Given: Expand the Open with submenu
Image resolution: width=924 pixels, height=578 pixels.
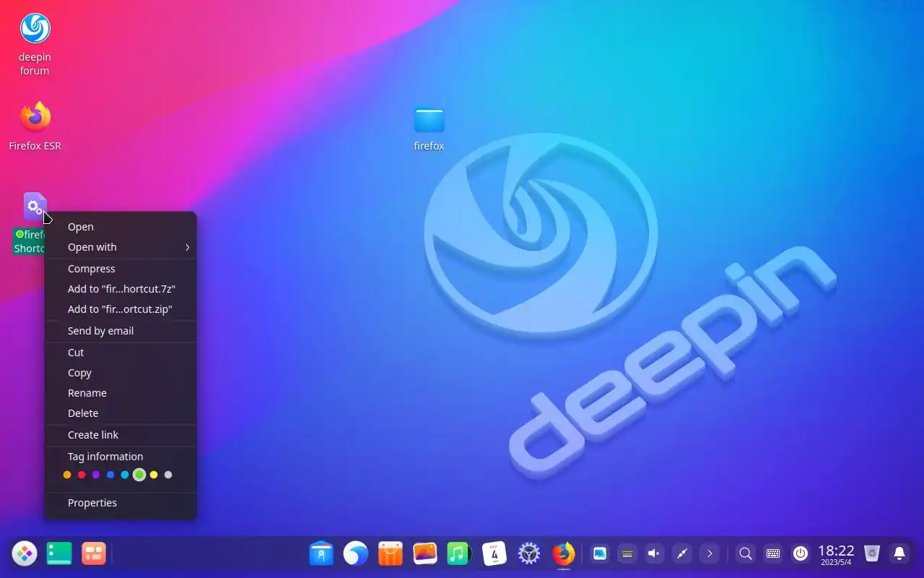Looking at the screenshot, I should 121,247.
